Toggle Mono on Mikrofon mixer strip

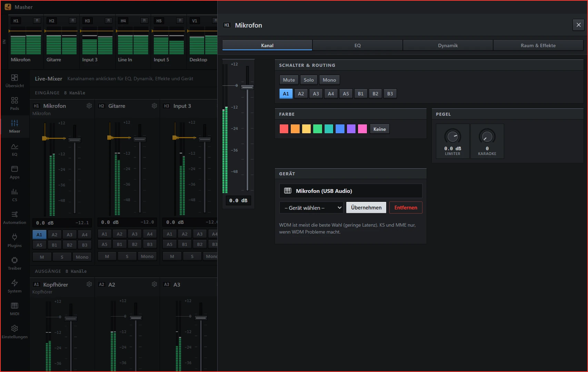(x=82, y=257)
